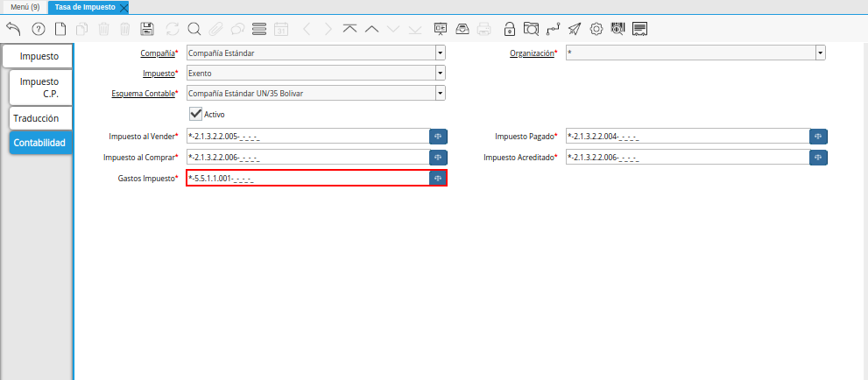The image size is (868, 380).
Task: Open the chat bubbles icon
Action: (x=237, y=29)
